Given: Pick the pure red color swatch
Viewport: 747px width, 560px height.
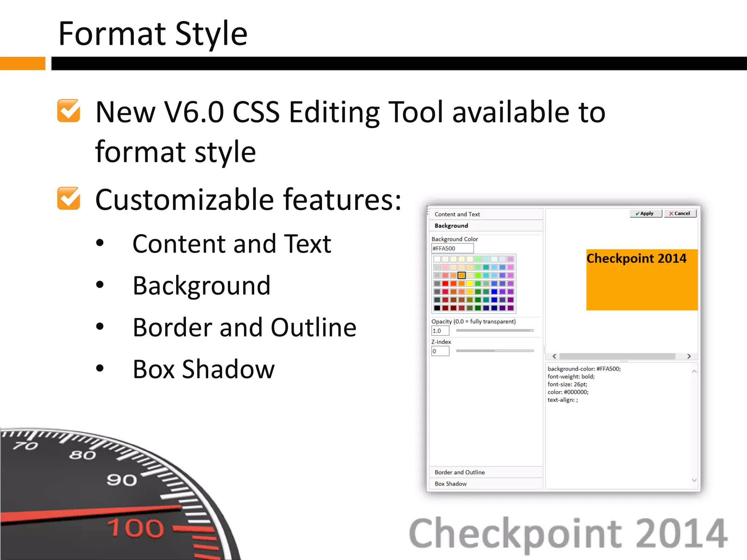Looking at the screenshot, I should point(445,283).
